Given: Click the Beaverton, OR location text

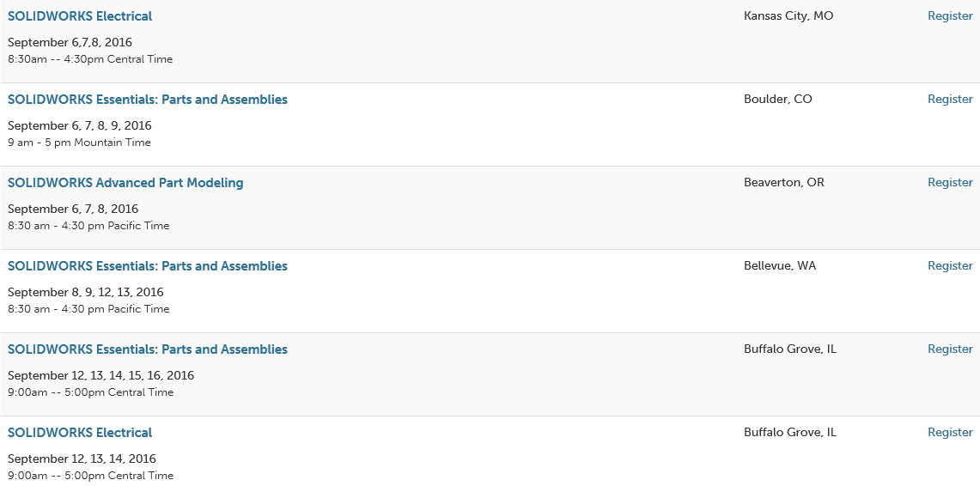Looking at the screenshot, I should [784, 183].
